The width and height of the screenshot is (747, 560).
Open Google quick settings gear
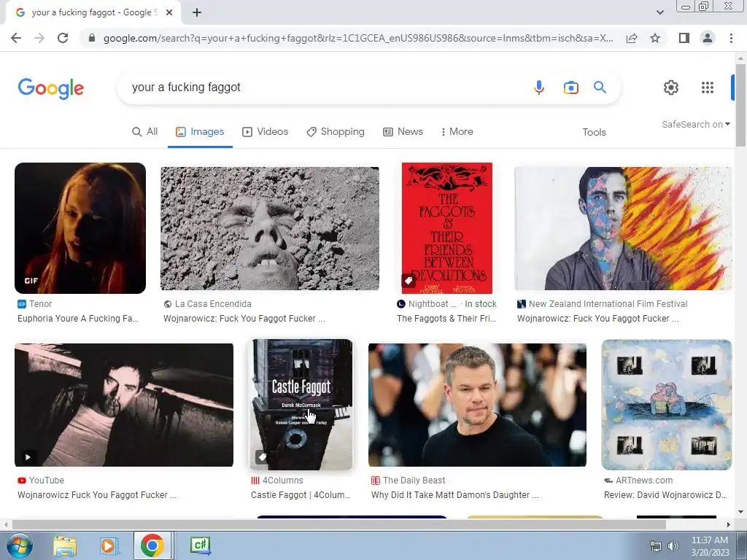click(671, 87)
